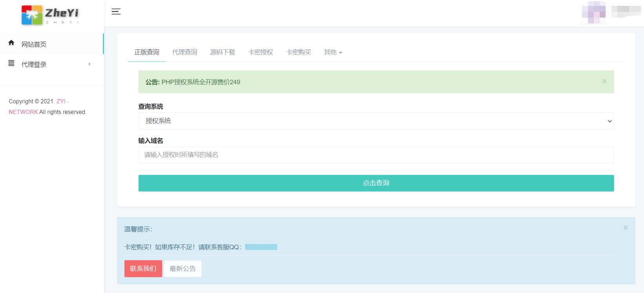
Task: Open the 查询系统 select box
Action: (x=376, y=121)
